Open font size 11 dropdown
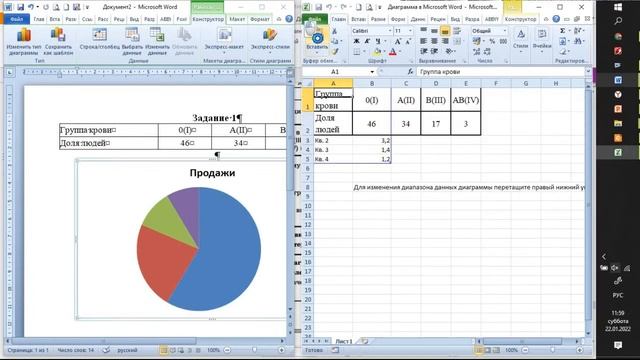The width and height of the screenshot is (640, 360). pos(410,31)
